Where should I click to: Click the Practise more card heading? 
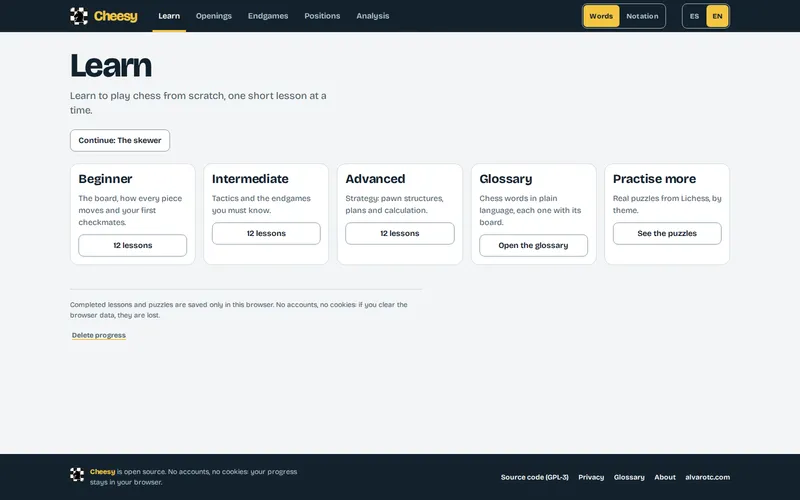pos(654,179)
